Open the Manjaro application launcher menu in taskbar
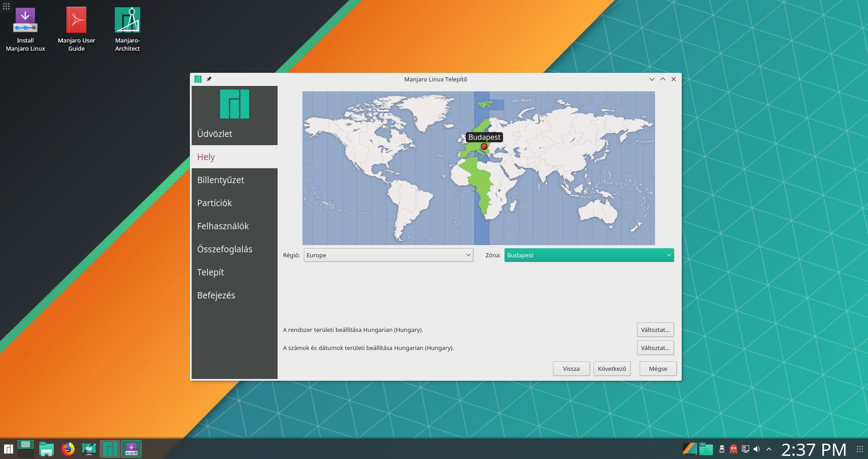Viewport: 868px width, 459px height. [x=8, y=449]
